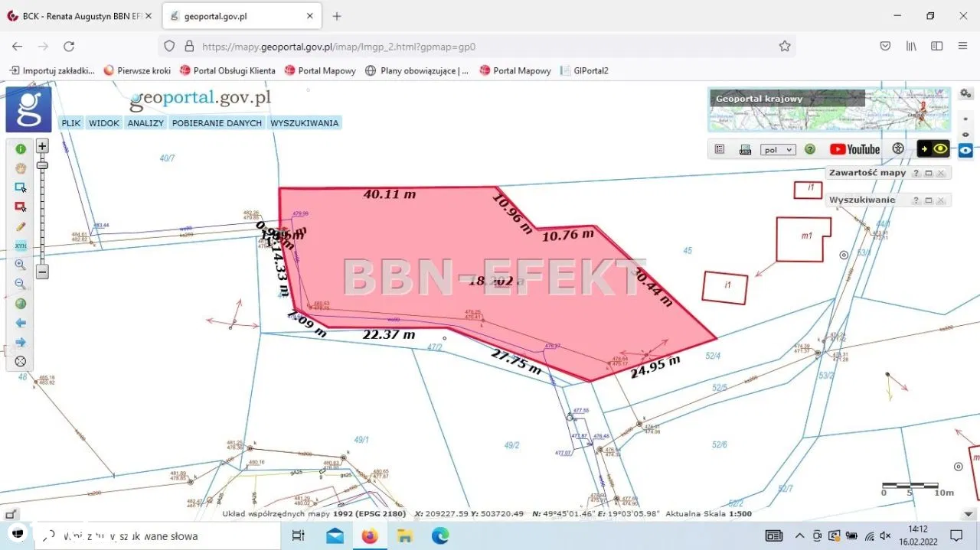Open the ANALIZY menu
Viewport: 980px width, 550px height.
(145, 123)
